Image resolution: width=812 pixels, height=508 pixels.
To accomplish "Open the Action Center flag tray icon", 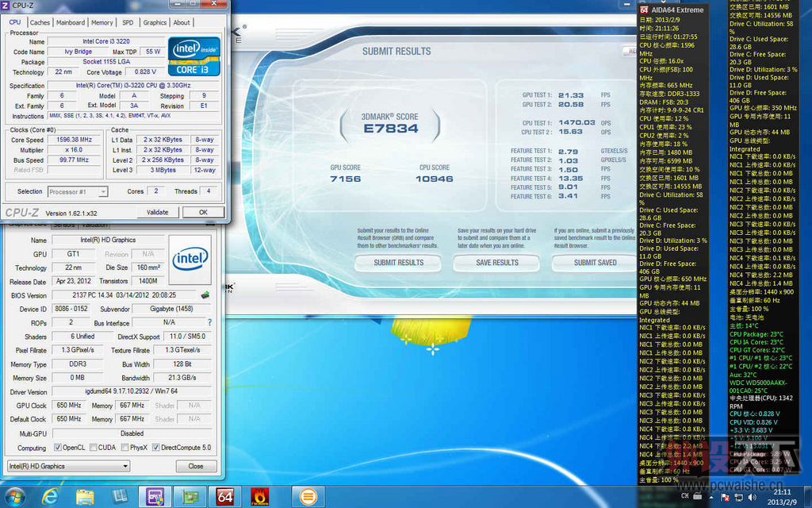I will click(x=725, y=497).
